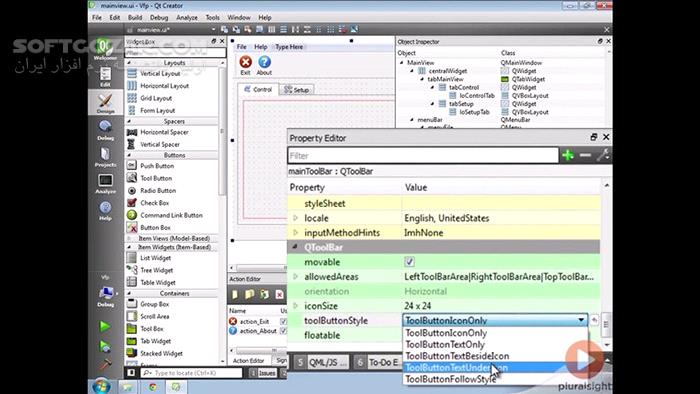The width and height of the screenshot is (700, 394).
Task: Toggle Used checkbox for action_About
Action: [x=283, y=331]
